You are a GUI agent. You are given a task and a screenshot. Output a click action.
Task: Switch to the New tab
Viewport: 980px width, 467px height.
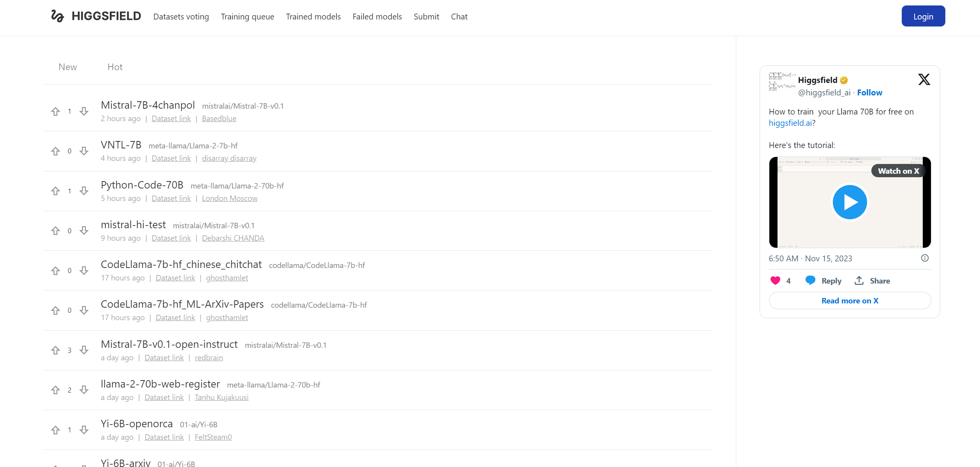(68, 67)
